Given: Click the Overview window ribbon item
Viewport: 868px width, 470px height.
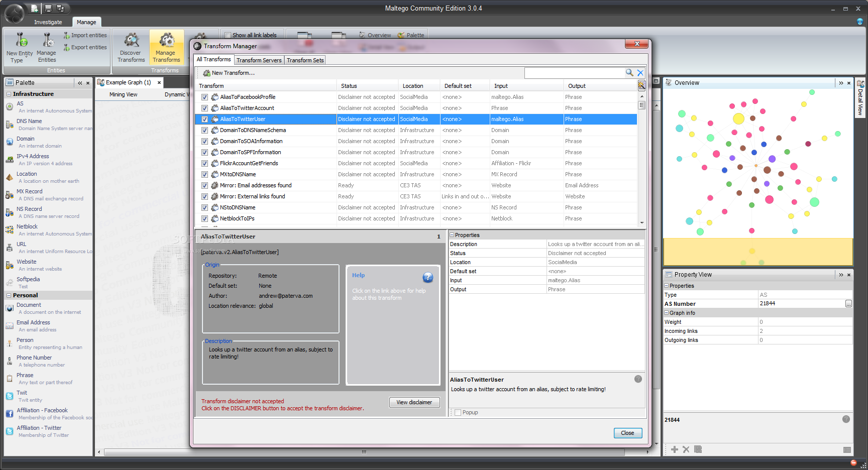Looking at the screenshot, I should [375, 35].
